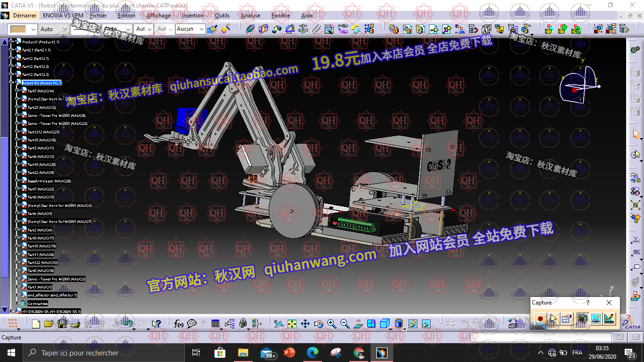
Task: Click the New document icon
Action: [x=36, y=324]
